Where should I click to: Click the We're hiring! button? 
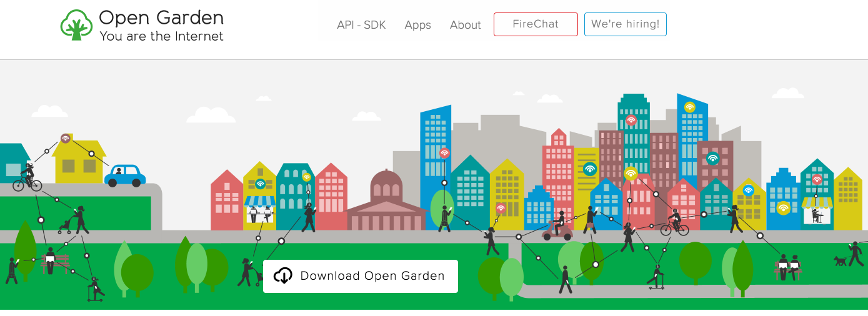[626, 24]
